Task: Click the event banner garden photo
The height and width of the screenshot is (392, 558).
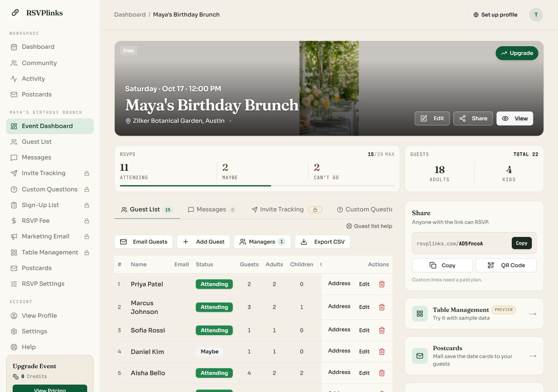Action: (329, 88)
